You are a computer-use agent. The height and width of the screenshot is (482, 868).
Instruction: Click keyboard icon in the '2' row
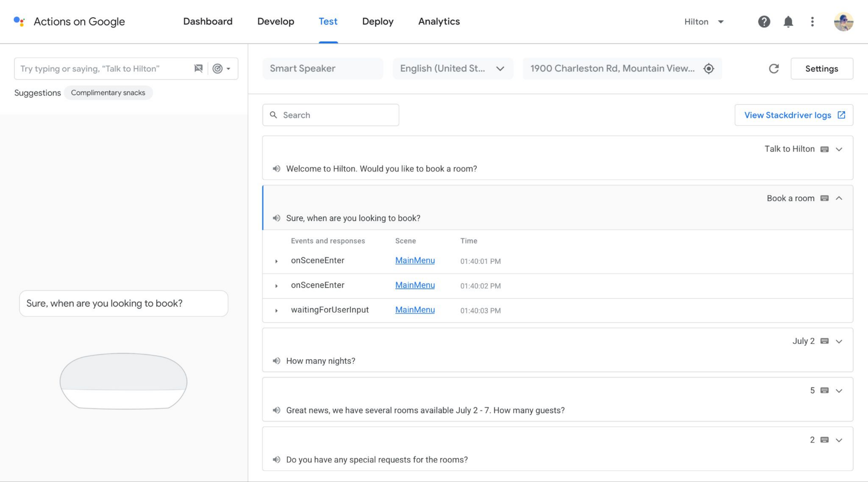click(x=825, y=440)
